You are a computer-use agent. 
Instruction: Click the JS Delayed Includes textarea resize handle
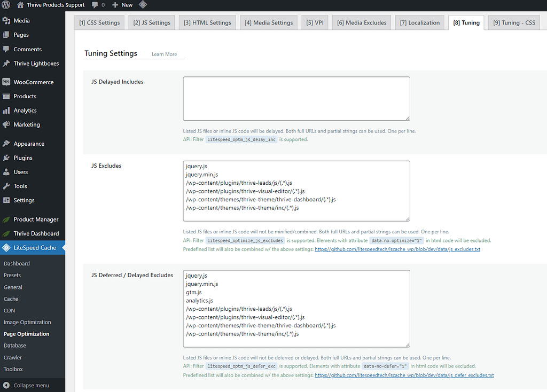coord(408,118)
